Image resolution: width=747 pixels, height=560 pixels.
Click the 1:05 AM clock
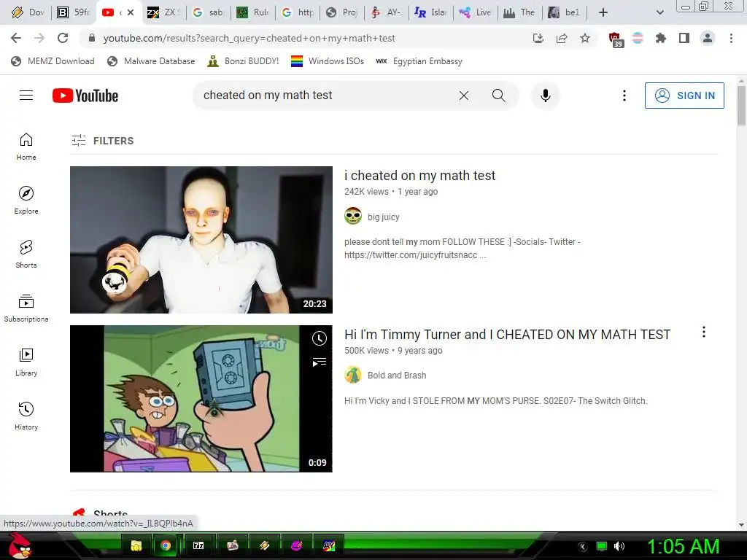point(683,546)
